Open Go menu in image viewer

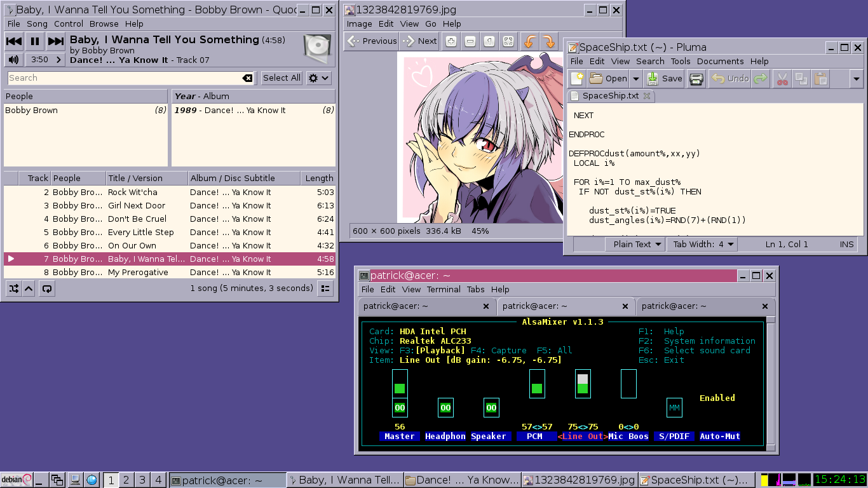tap(431, 24)
